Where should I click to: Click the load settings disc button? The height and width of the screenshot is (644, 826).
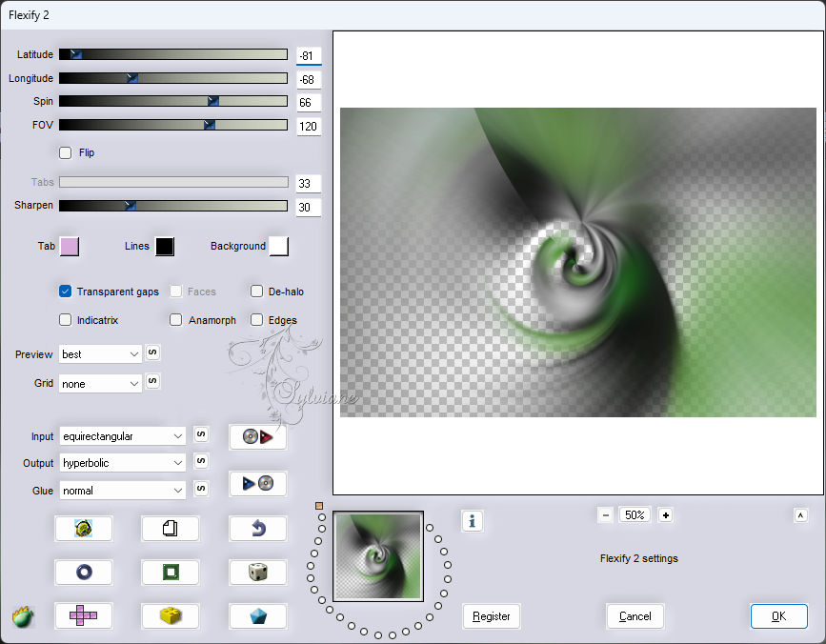pos(257,437)
